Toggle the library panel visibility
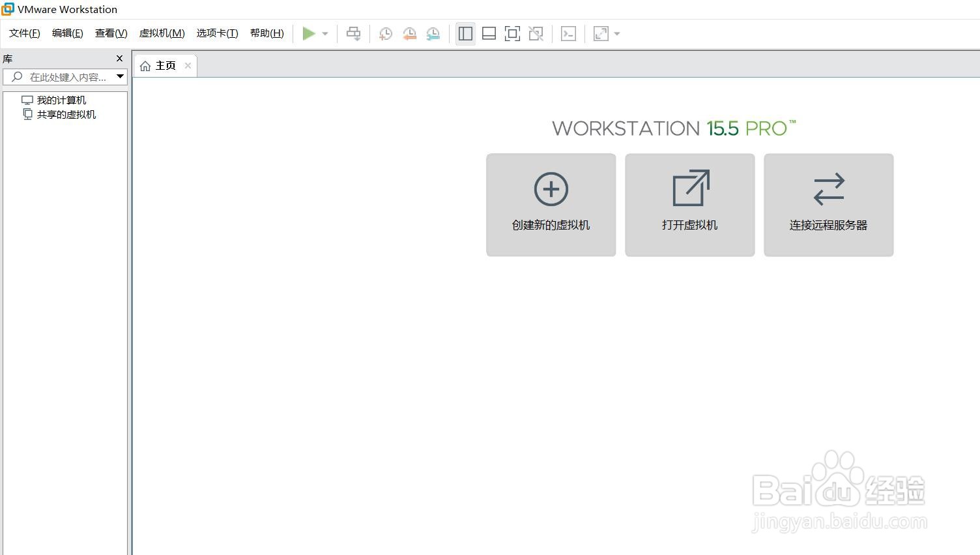The width and height of the screenshot is (980, 555). pyautogui.click(x=465, y=33)
